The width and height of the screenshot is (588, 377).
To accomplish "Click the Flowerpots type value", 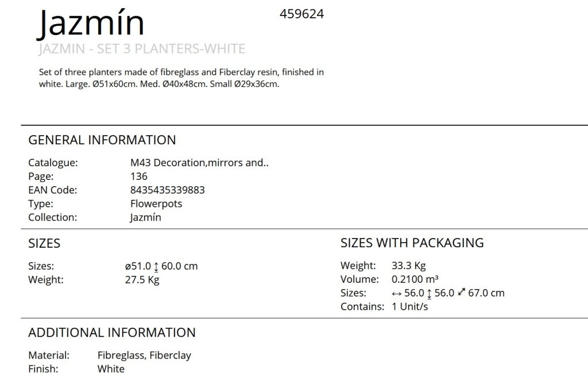I will click(156, 204).
